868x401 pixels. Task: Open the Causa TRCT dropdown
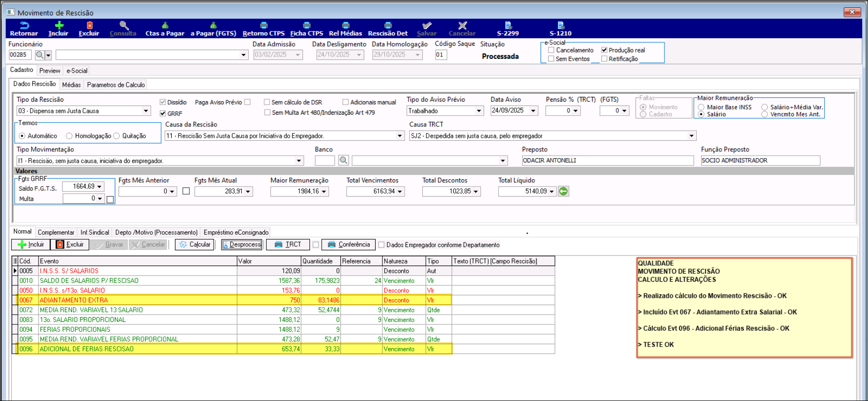click(692, 136)
